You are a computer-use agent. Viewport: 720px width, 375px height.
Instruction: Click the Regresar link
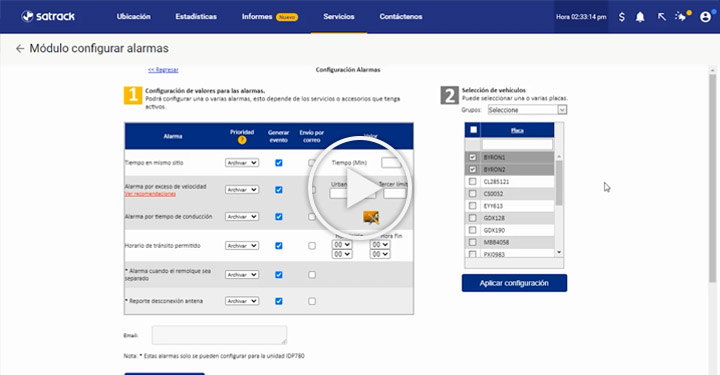(x=163, y=70)
